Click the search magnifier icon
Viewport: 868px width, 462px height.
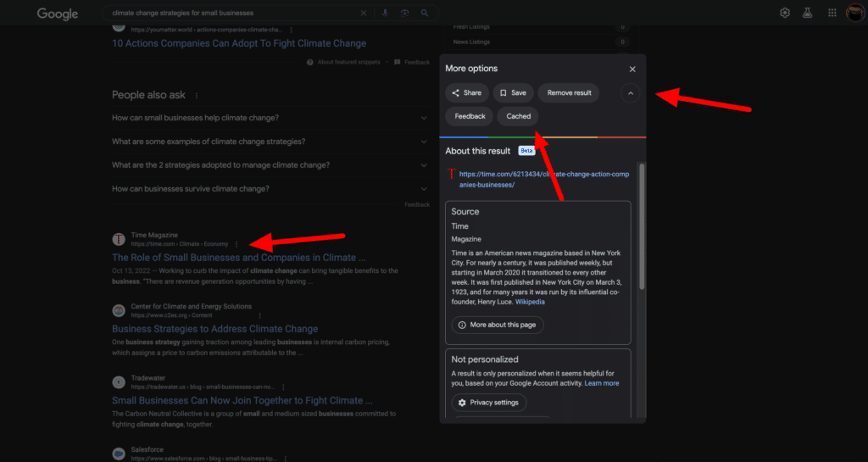(425, 13)
